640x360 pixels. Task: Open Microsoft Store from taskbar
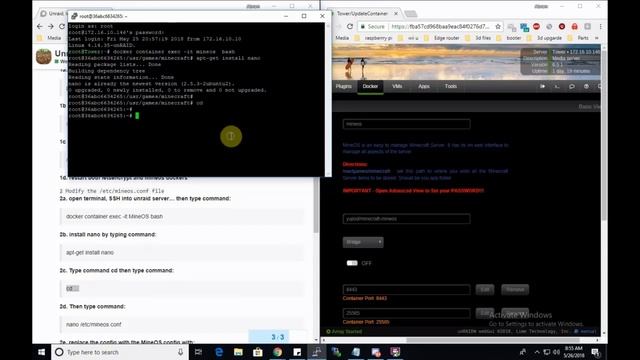258,352
